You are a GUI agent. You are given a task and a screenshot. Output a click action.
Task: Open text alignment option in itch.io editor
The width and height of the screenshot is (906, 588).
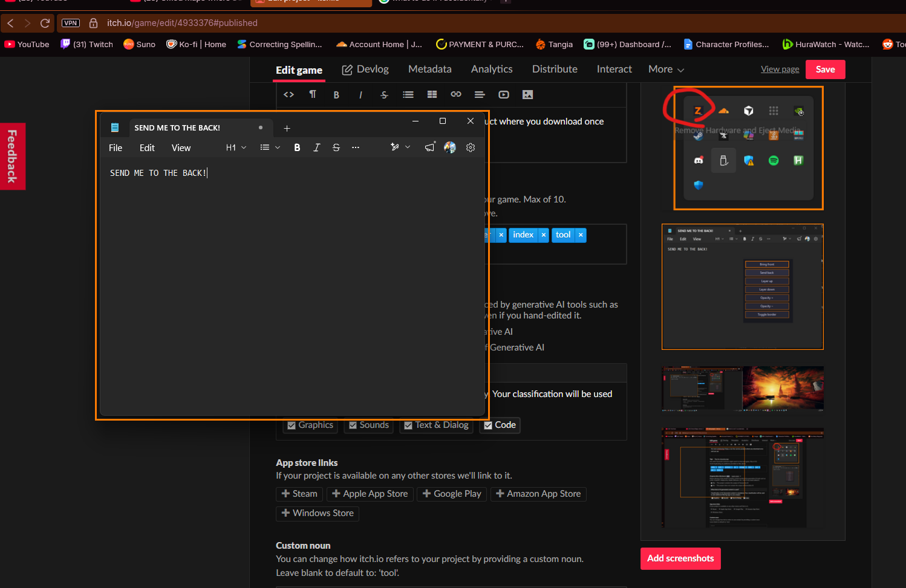(x=480, y=94)
